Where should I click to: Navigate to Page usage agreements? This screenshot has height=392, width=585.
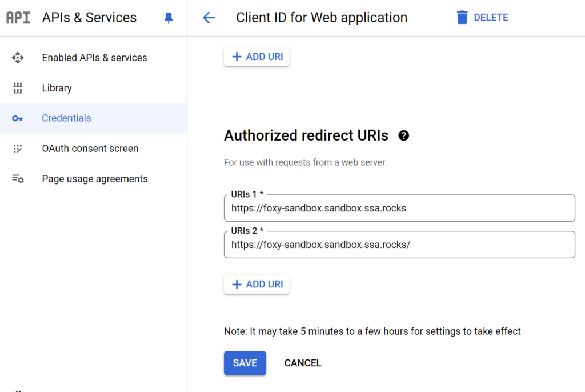click(94, 179)
